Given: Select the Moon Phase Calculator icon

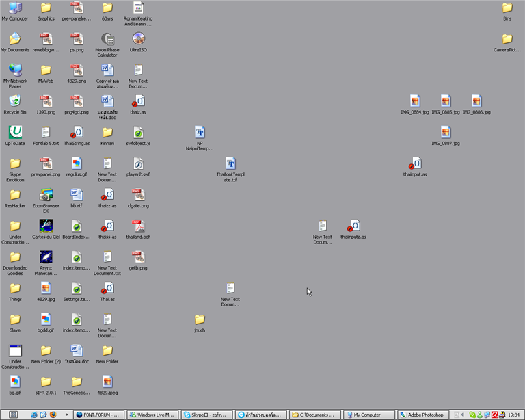Looking at the screenshot, I should point(107,44).
